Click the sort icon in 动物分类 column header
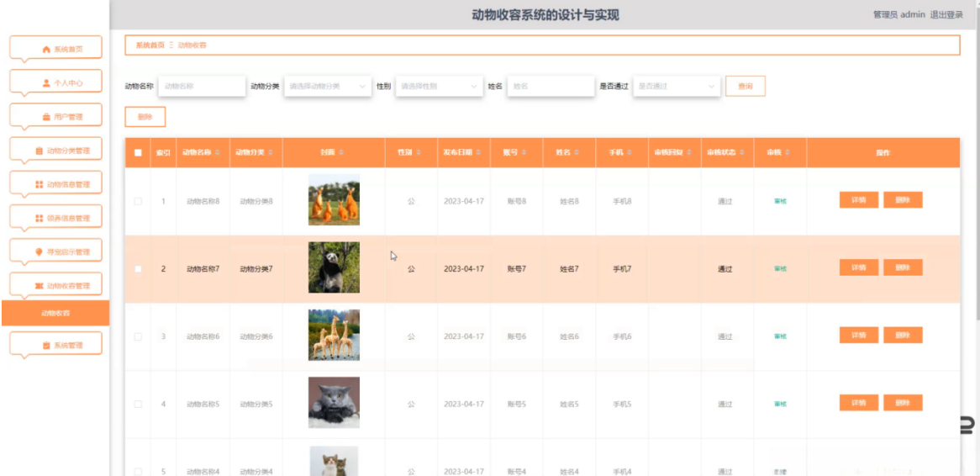Screen dimensions: 980x476 (x=270, y=152)
